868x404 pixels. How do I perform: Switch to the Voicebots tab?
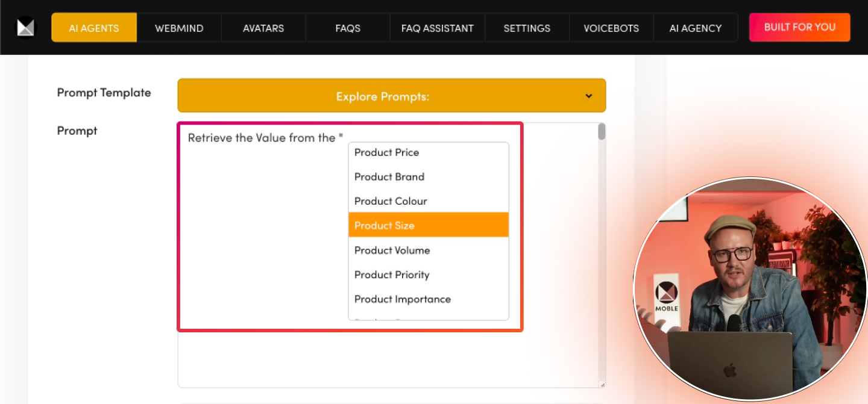coord(611,28)
